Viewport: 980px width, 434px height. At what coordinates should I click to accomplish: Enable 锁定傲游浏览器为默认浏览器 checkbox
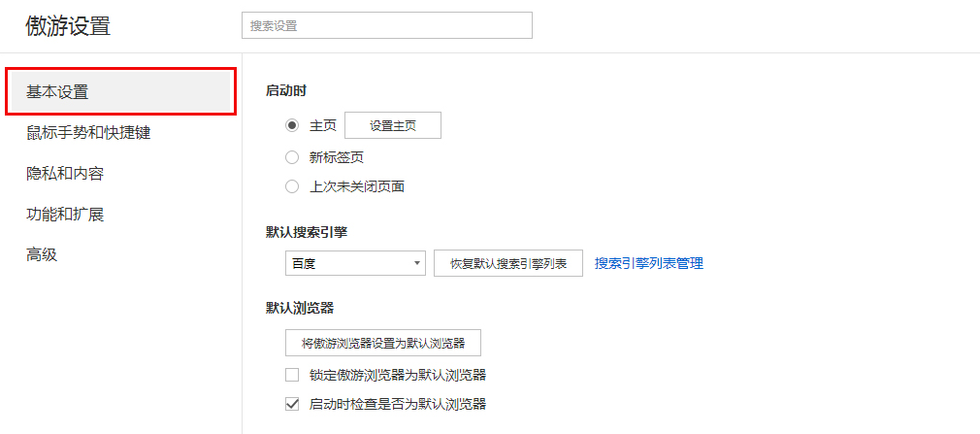tap(292, 375)
